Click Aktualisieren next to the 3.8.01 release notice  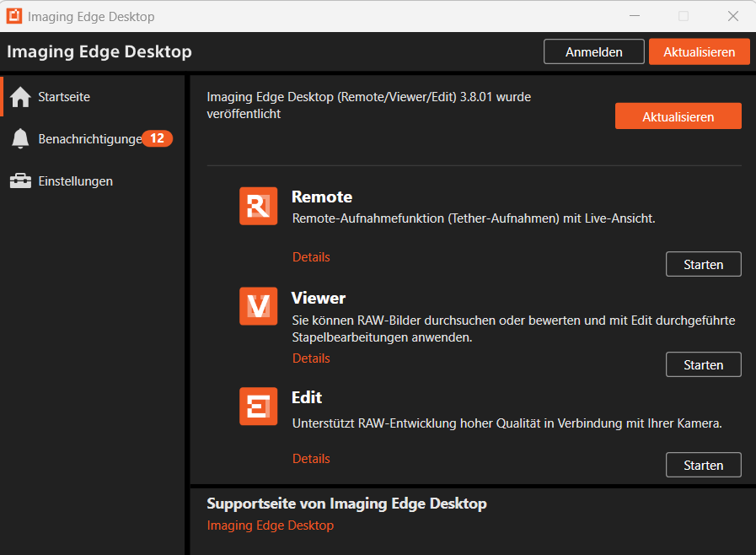point(678,116)
